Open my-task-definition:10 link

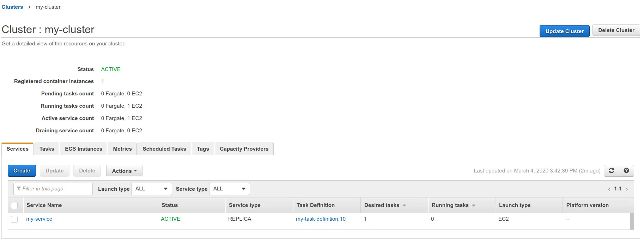click(x=321, y=219)
